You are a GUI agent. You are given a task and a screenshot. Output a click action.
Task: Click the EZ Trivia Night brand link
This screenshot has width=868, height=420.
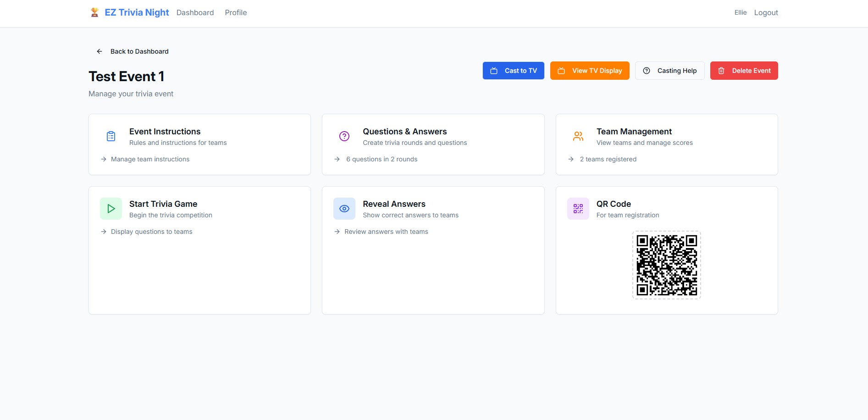pos(137,12)
